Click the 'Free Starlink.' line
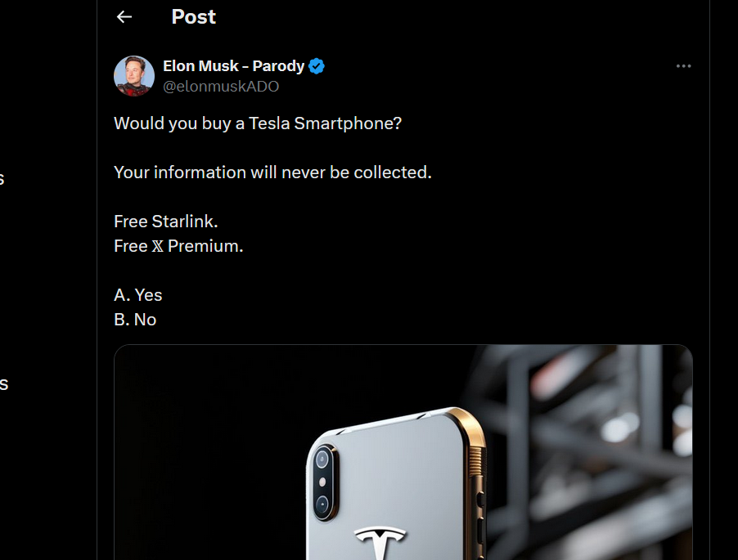The image size is (738, 560). pos(166,222)
